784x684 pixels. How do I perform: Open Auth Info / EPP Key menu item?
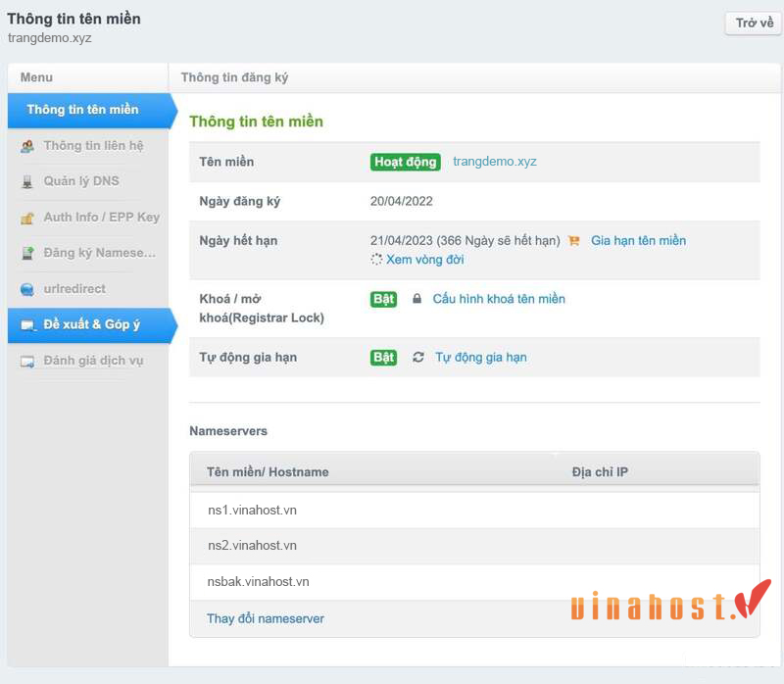[102, 217]
